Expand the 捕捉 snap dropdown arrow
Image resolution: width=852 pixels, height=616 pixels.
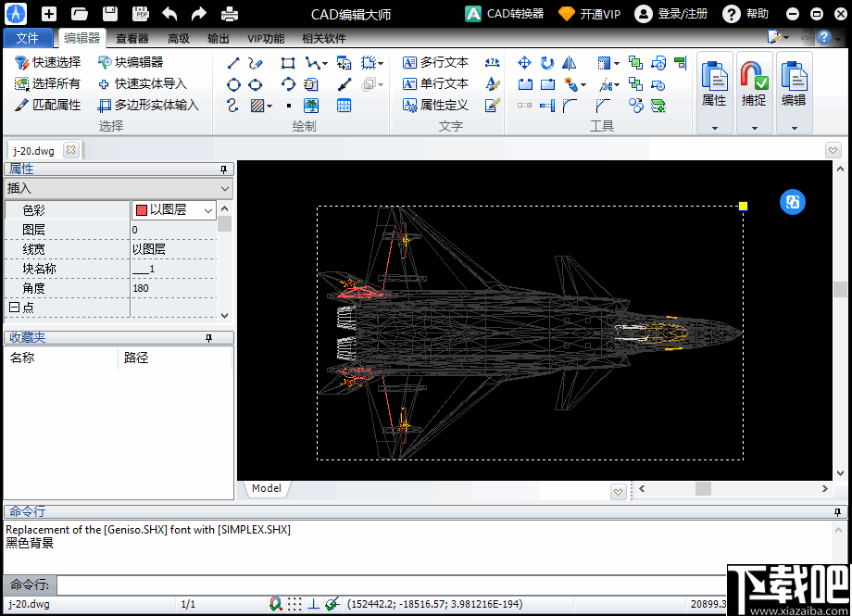[754, 128]
